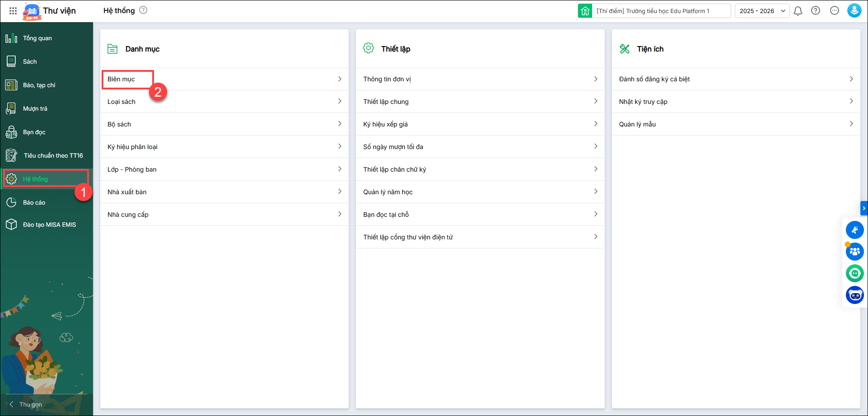Click the Tiêu chuẩn theo TT16 sidebar item
The width and height of the screenshot is (868, 416).
pyautogui.click(x=53, y=156)
